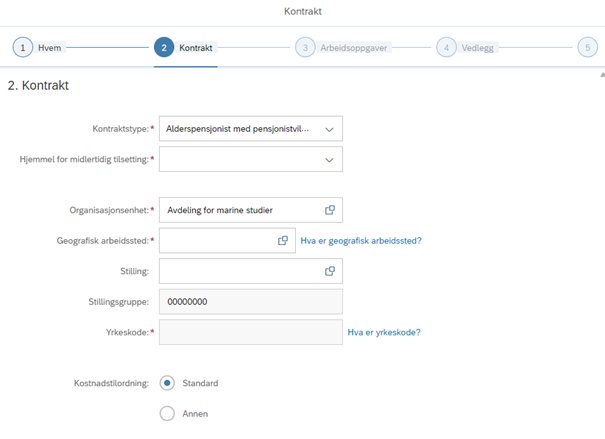Viewport: 605px width, 439px height.
Task: Open 'Hva er yrkeskode?' help link
Action: (x=384, y=332)
